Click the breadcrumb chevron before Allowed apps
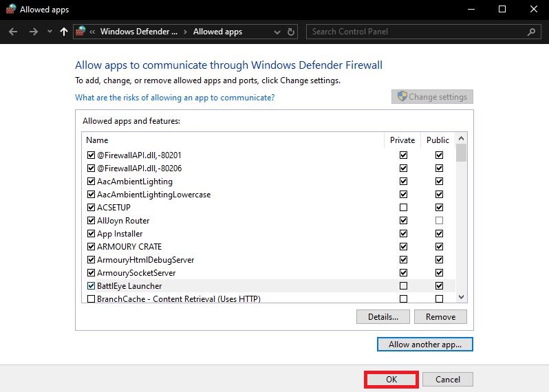Viewport: 549px width, 392px height. point(185,32)
